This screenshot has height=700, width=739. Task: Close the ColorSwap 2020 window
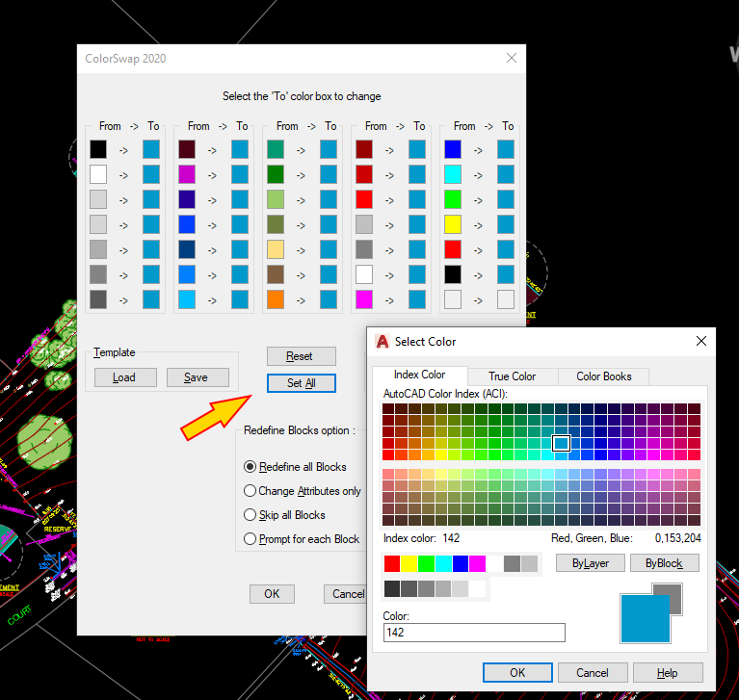coord(512,58)
